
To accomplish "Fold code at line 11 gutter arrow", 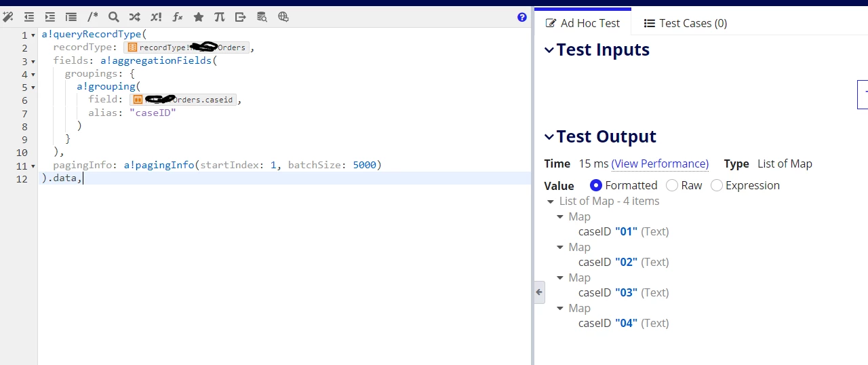I will point(34,166).
